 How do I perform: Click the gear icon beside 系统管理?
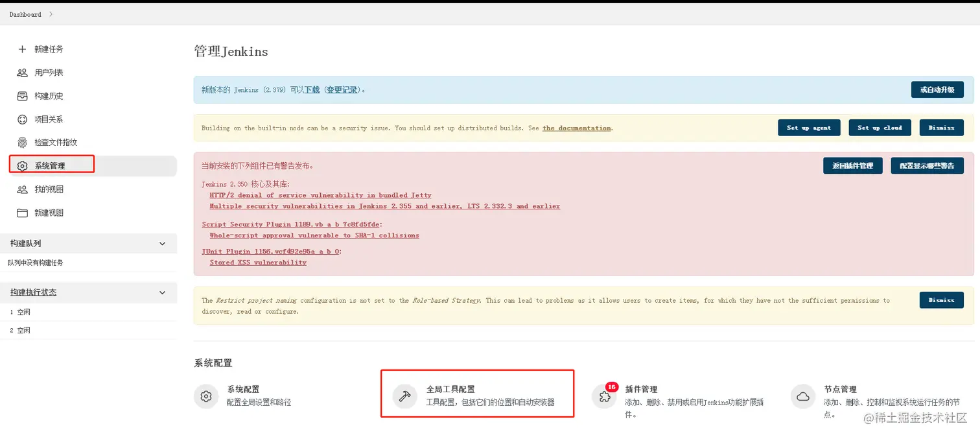coord(22,166)
